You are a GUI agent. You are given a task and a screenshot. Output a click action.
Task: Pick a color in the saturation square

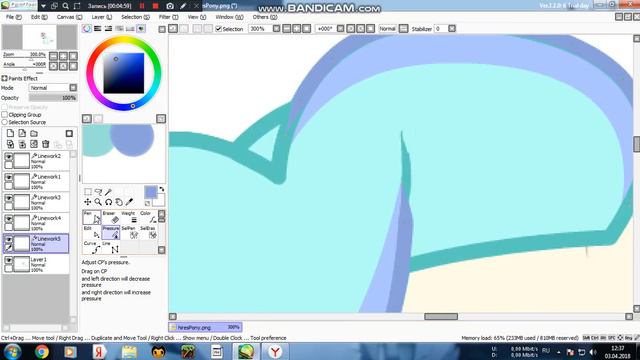[124, 73]
